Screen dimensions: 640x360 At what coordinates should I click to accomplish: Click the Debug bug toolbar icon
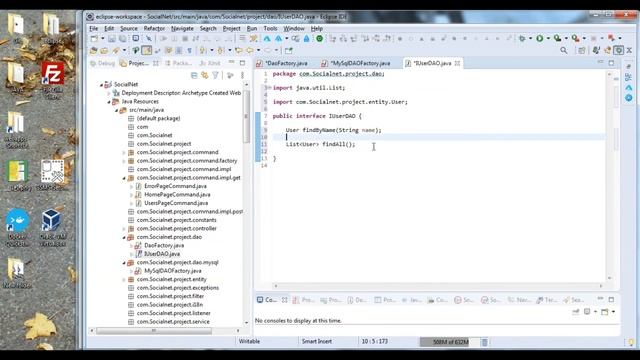coord(522,38)
